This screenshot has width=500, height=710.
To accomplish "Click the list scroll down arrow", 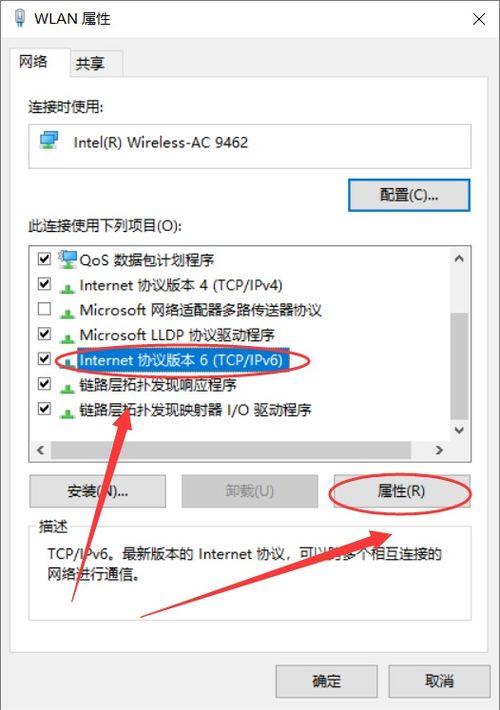I will (x=459, y=430).
